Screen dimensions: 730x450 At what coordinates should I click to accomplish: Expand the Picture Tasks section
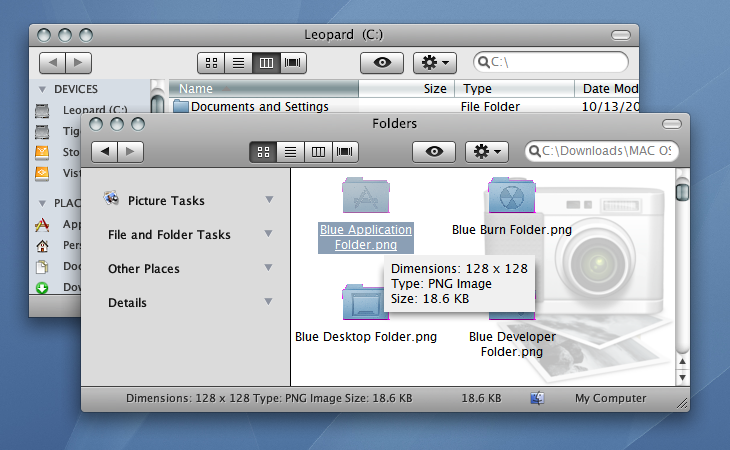[269, 200]
